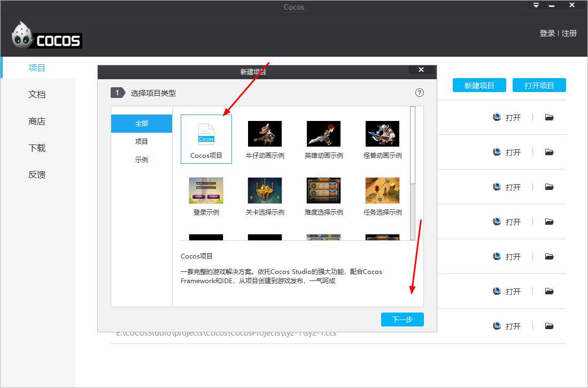Open folder for seventh project row
The height and width of the screenshot is (388, 588).
tap(550, 326)
